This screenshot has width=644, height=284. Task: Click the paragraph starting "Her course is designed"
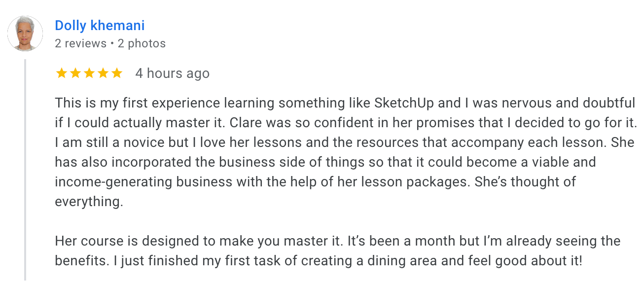point(337,251)
